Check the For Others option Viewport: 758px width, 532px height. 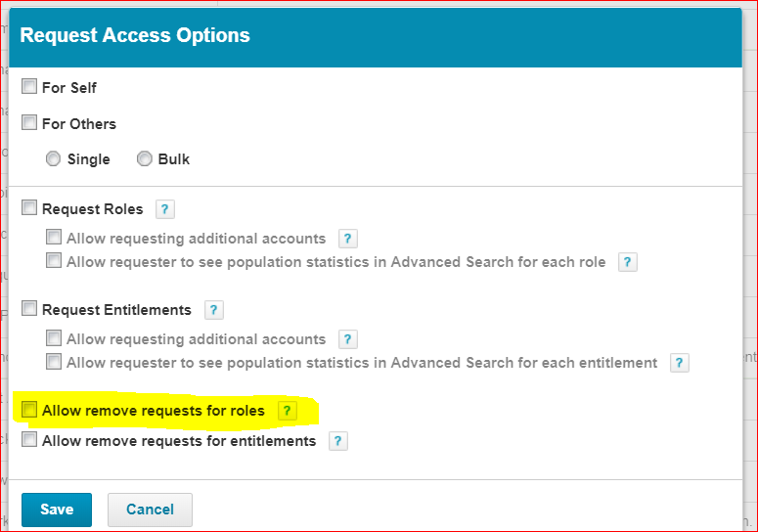29,123
